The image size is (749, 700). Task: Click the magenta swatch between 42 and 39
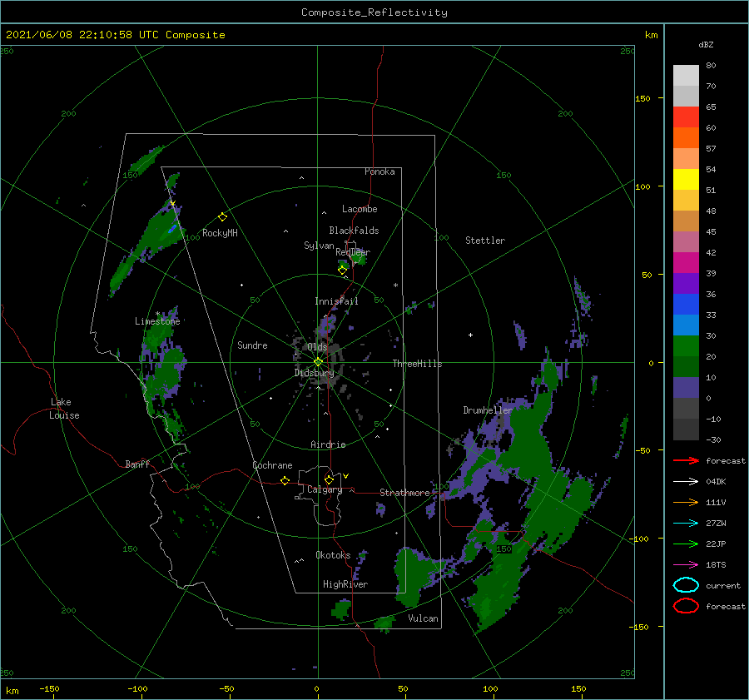click(686, 262)
